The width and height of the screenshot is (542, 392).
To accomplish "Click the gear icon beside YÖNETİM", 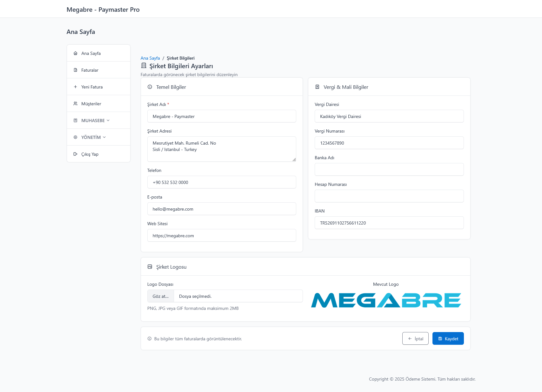I will tap(75, 137).
